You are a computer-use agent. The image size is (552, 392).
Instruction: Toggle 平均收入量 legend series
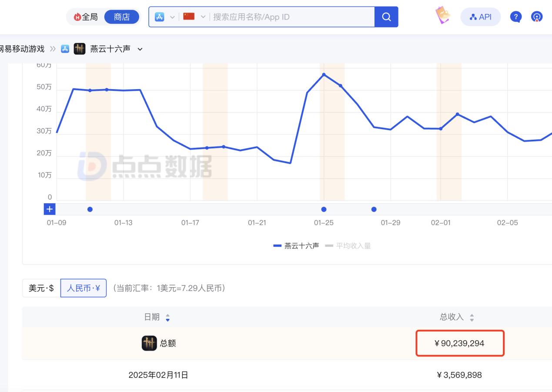(x=348, y=246)
